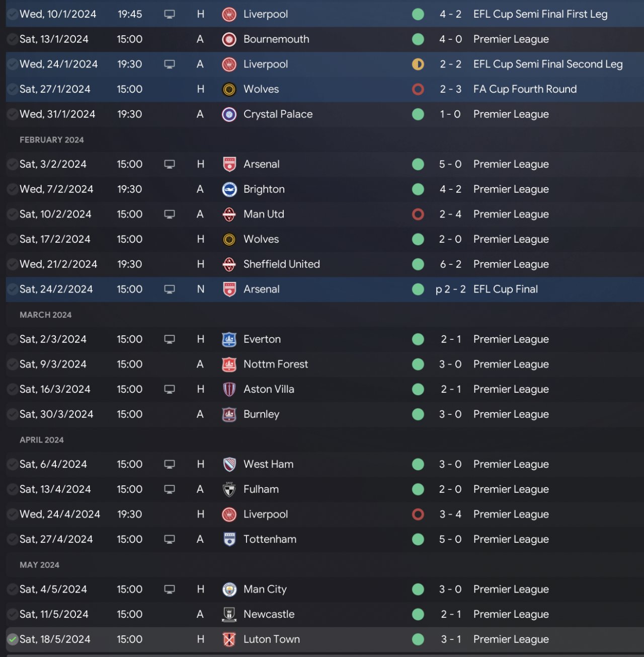This screenshot has height=657, width=644.
Task: Click the Newcastle club badge
Action: tap(229, 614)
